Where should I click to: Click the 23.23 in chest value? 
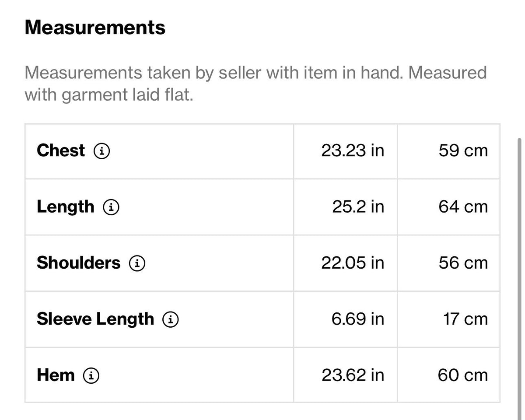tap(353, 150)
